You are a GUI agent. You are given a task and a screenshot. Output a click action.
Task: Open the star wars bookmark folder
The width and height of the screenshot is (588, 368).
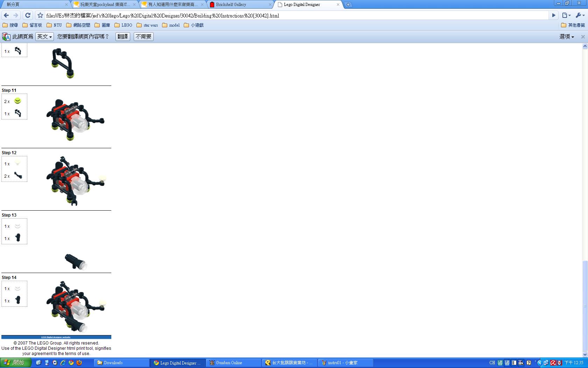[x=147, y=25]
